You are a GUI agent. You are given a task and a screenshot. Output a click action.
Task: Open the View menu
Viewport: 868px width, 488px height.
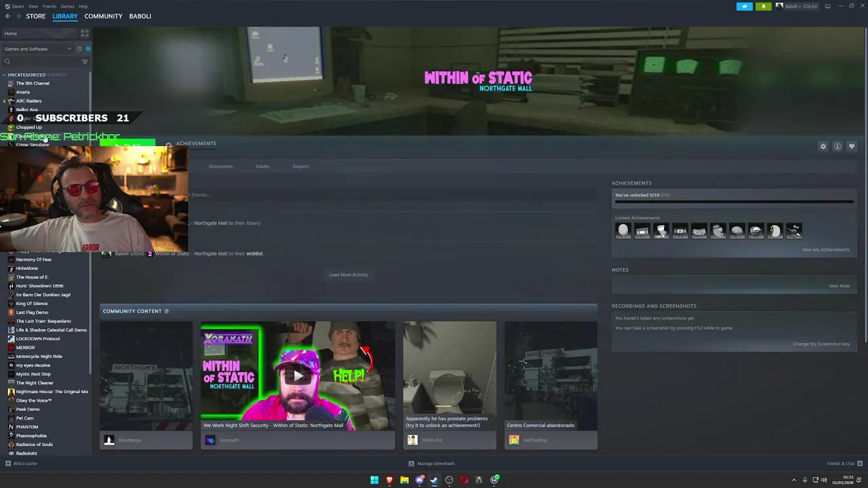pos(33,6)
